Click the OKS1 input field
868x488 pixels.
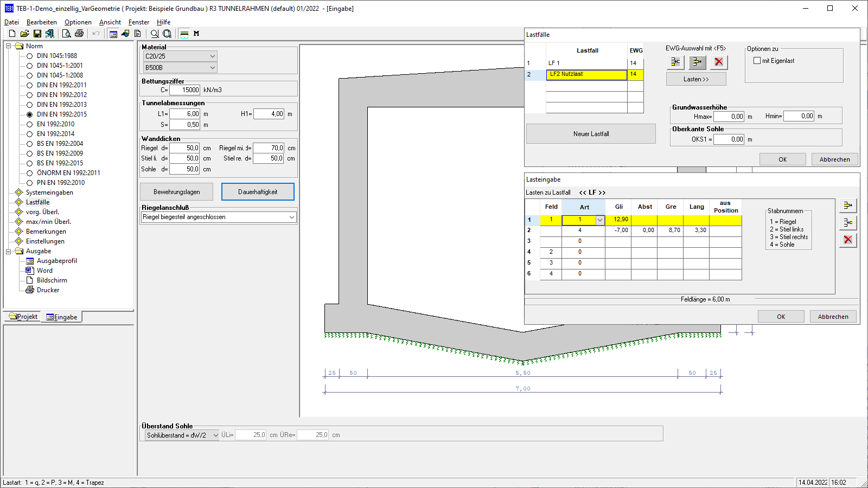[729, 139]
